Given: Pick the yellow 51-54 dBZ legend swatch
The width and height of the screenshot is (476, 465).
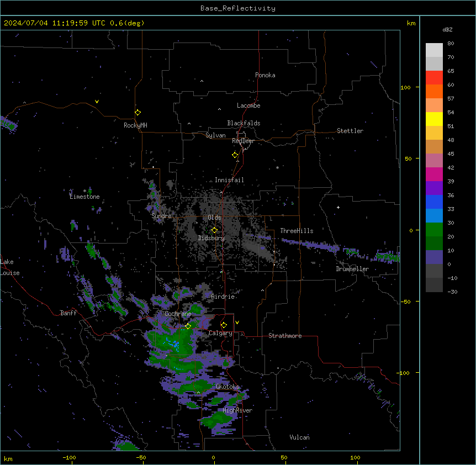Looking at the screenshot, I should (x=434, y=119).
